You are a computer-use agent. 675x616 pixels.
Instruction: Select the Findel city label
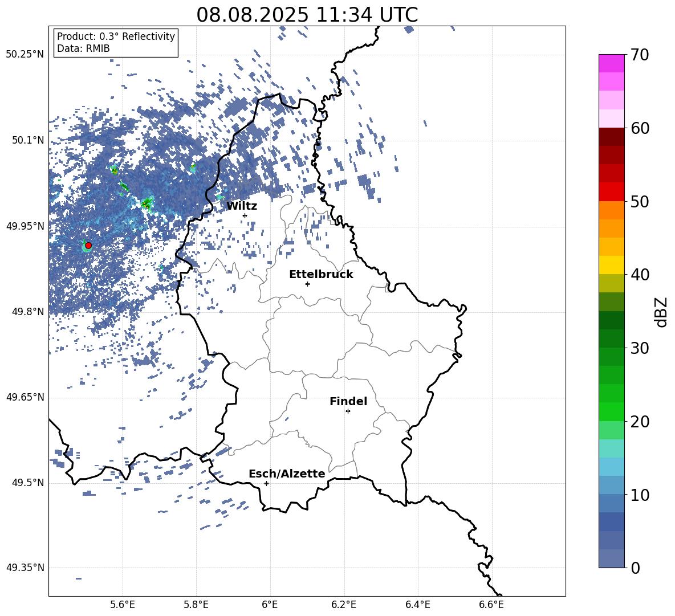point(348,402)
